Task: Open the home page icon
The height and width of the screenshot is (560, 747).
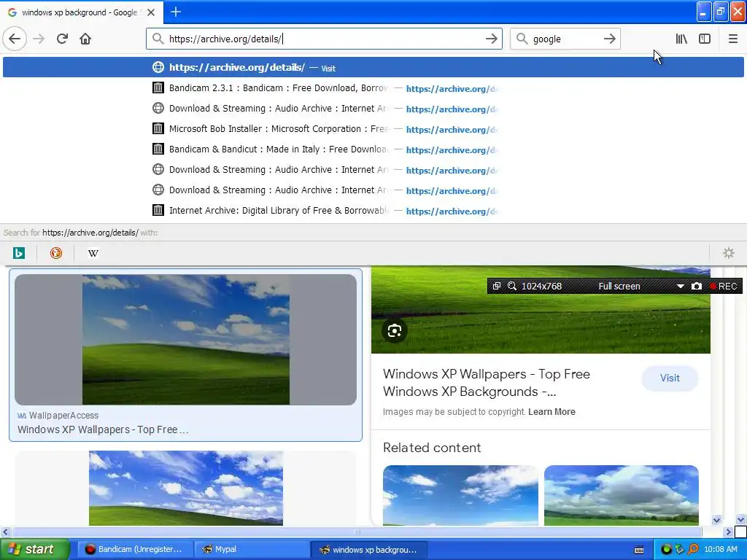Action: 85,39
